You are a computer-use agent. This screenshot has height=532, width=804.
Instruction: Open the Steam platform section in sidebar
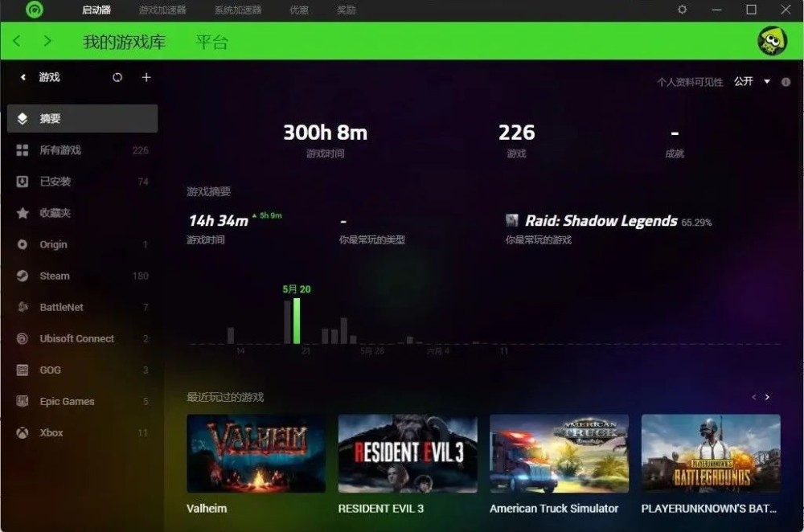[55, 275]
